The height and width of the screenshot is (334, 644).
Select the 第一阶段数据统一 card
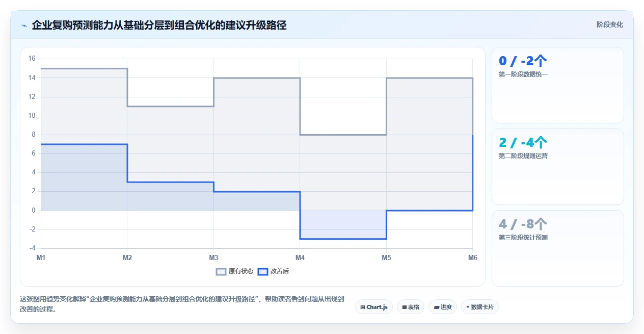[557, 85]
